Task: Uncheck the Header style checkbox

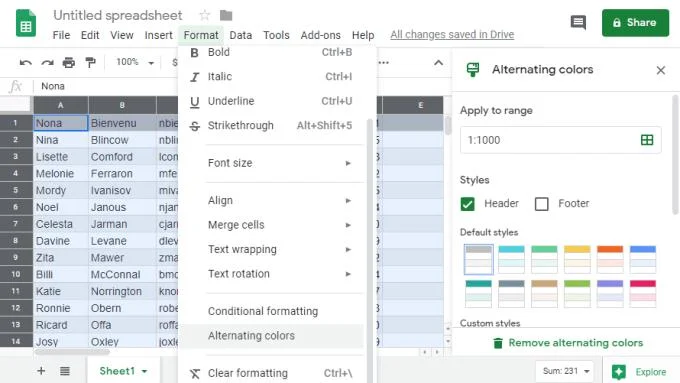Action: (x=468, y=204)
